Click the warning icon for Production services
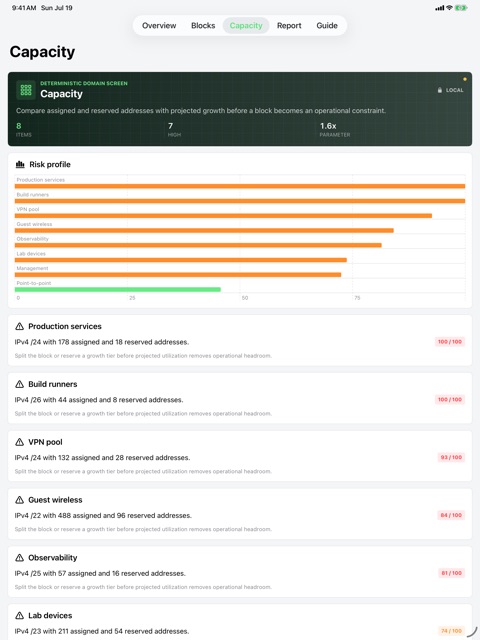This screenshot has width=480, height=640. (19, 326)
